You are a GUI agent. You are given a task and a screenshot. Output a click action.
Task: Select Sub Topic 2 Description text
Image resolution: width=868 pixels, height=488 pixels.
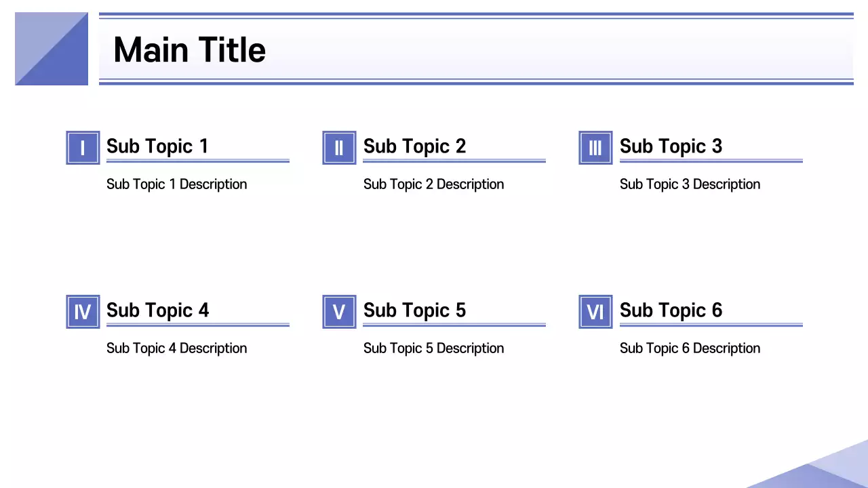pyautogui.click(x=433, y=184)
